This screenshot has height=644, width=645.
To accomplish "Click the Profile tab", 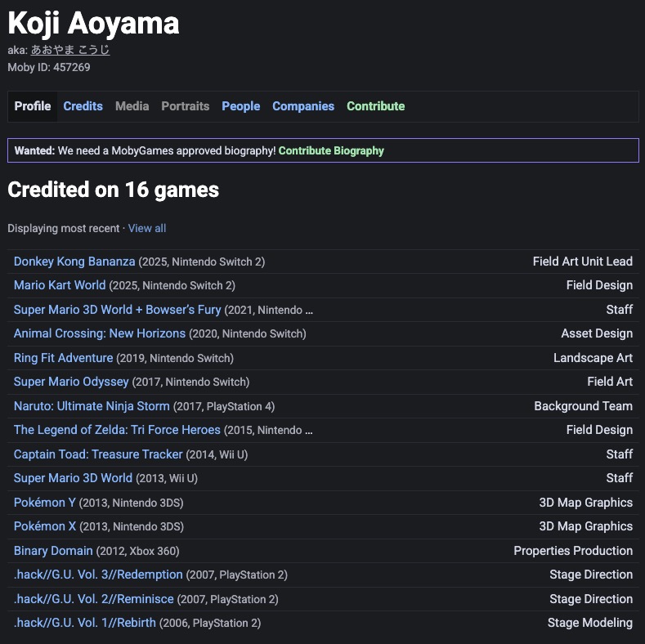I will [33, 106].
